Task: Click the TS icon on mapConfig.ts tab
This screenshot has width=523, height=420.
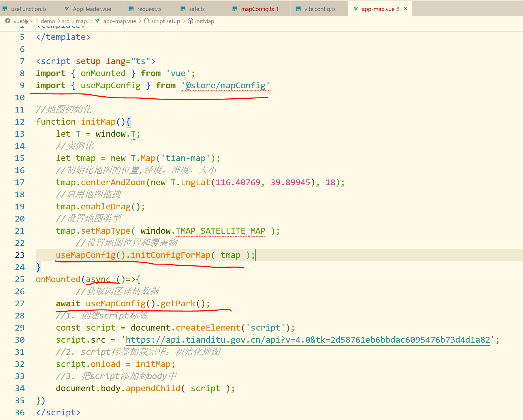Action: 235,9
